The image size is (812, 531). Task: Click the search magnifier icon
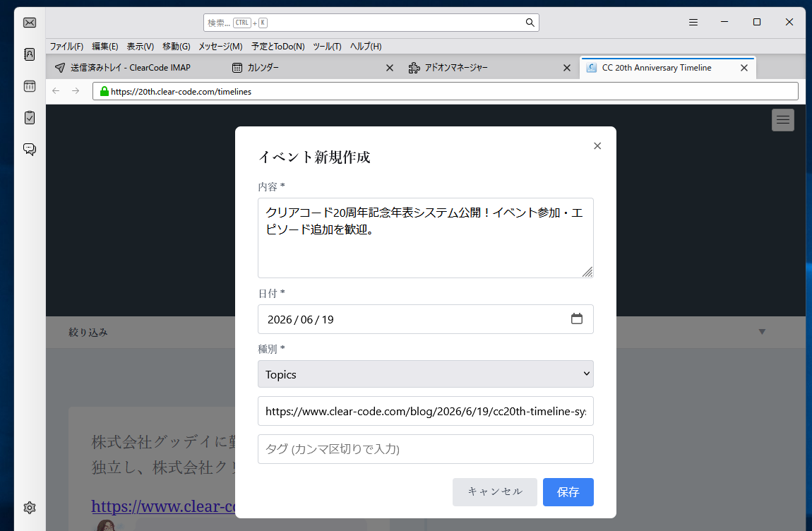point(530,23)
